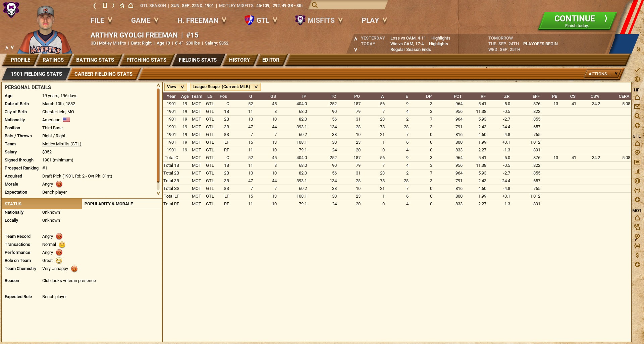Click the star bookmark icon in top bar

122,6
